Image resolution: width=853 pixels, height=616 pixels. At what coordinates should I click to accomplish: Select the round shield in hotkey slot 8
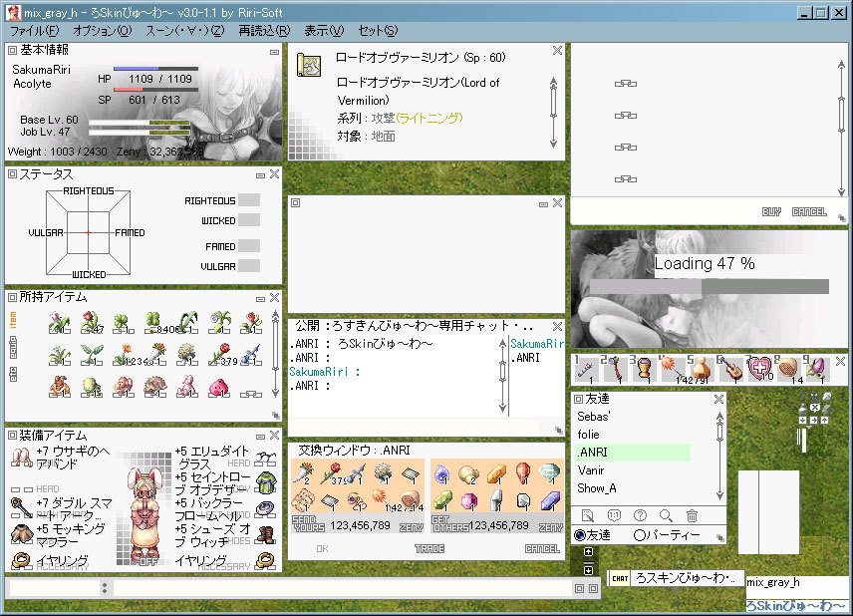(788, 369)
